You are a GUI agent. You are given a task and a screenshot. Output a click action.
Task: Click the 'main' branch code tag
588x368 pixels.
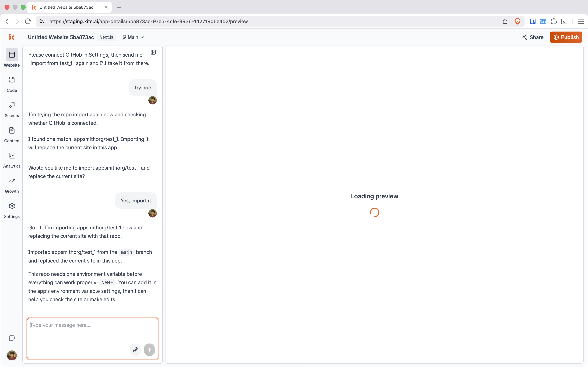(x=126, y=252)
